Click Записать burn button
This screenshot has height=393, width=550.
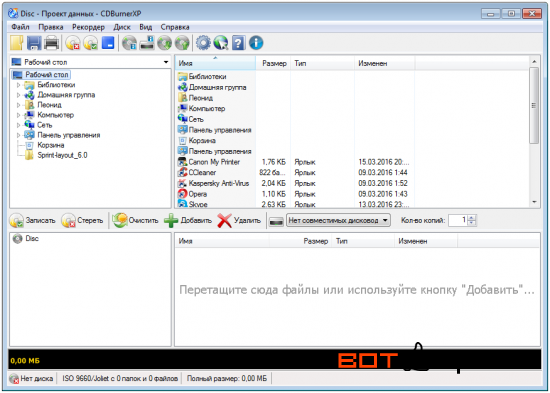(33, 220)
